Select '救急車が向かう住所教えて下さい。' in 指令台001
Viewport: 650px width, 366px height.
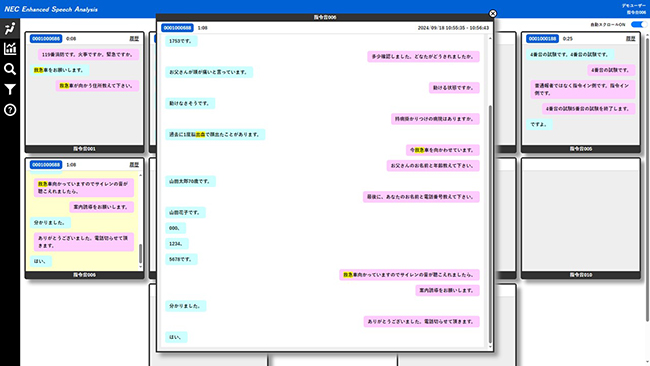coord(97,86)
